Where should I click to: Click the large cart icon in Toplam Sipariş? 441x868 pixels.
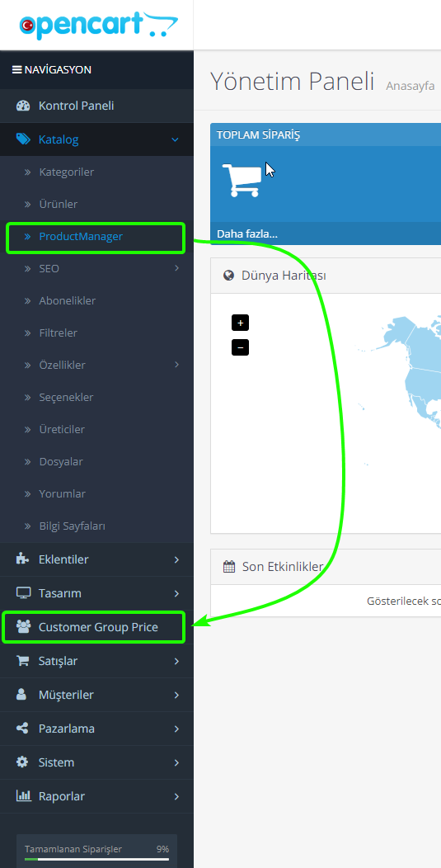tap(241, 180)
